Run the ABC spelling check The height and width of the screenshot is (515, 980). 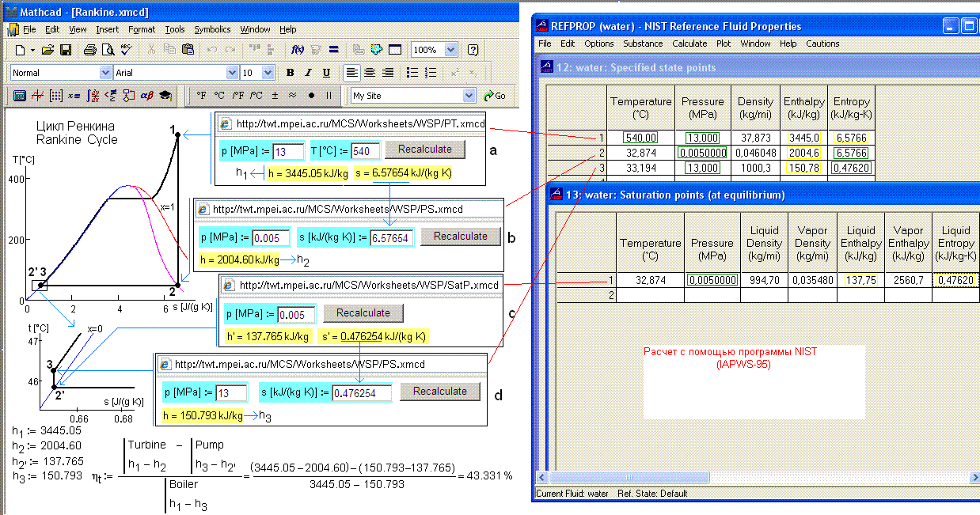[125, 50]
